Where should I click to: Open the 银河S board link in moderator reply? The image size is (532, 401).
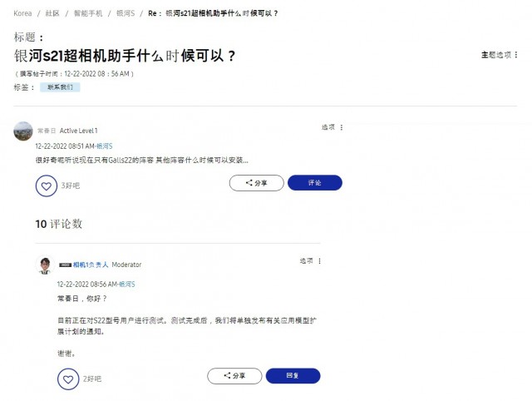point(126,285)
